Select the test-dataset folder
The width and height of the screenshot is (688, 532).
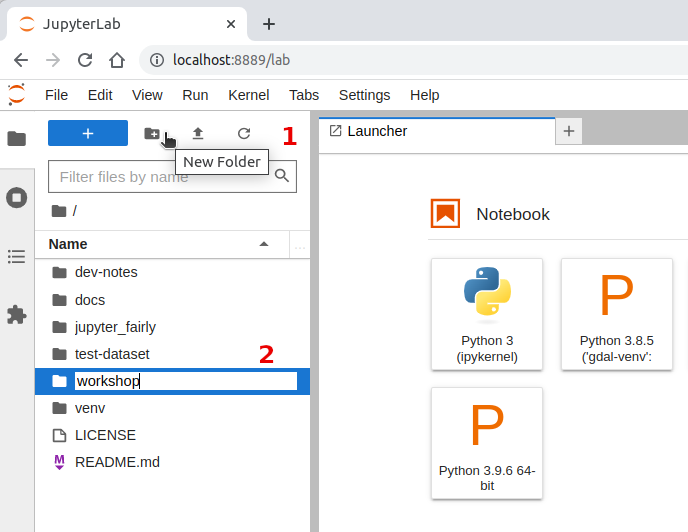click(172, 354)
